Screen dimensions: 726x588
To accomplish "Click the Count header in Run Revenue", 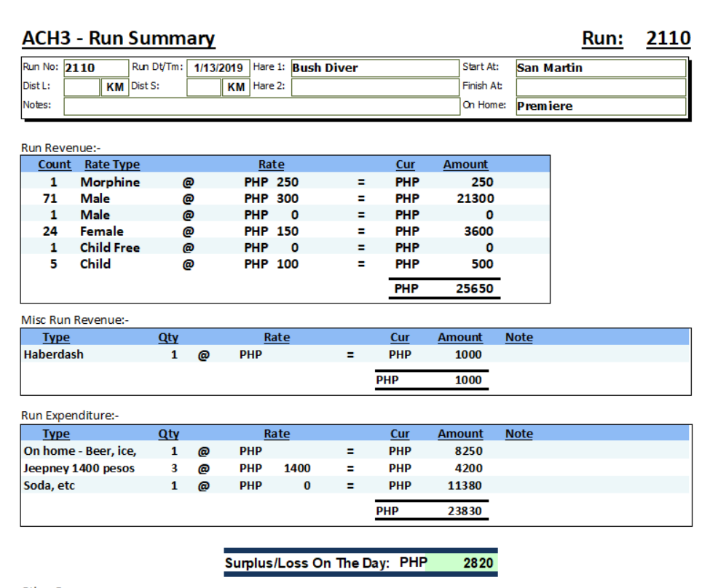I will (x=55, y=164).
